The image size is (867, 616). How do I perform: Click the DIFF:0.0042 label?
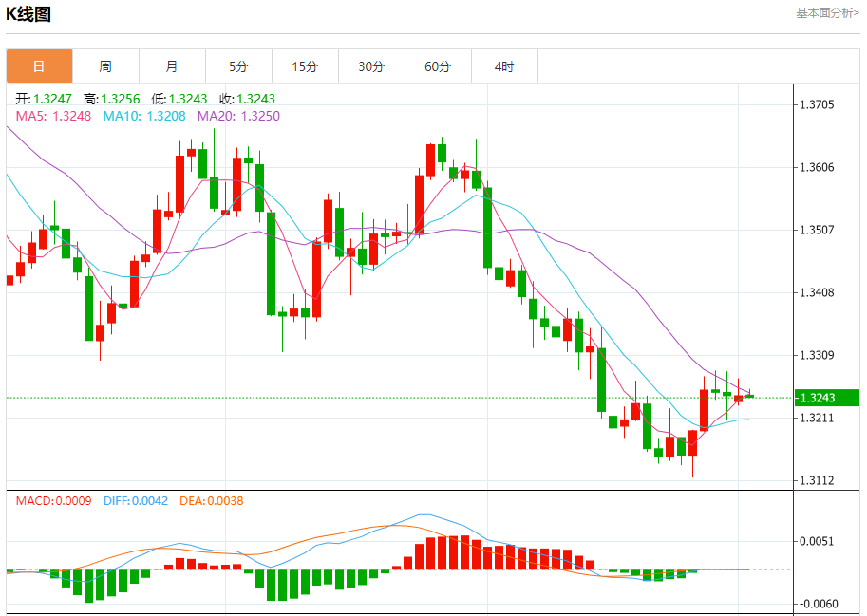[x=136, y=501]
